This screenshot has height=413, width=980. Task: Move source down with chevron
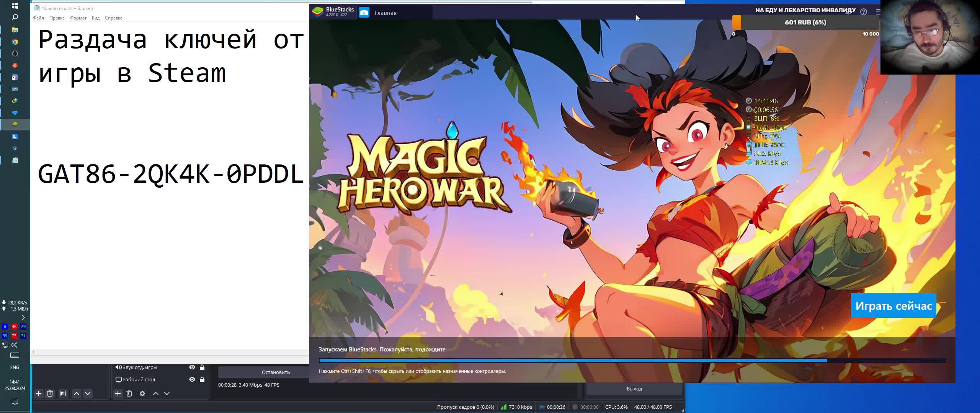click(167, 393)
